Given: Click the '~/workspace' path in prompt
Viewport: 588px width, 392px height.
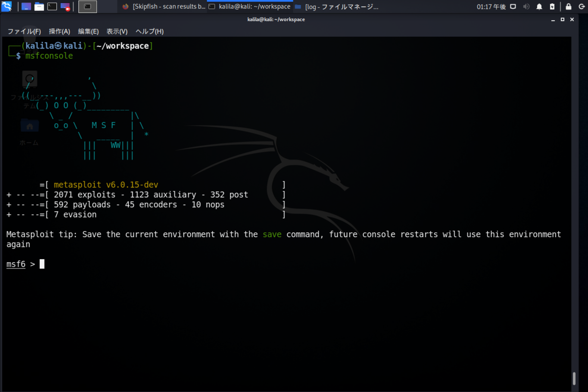Looking at the screenshot, I should [122, 46].
